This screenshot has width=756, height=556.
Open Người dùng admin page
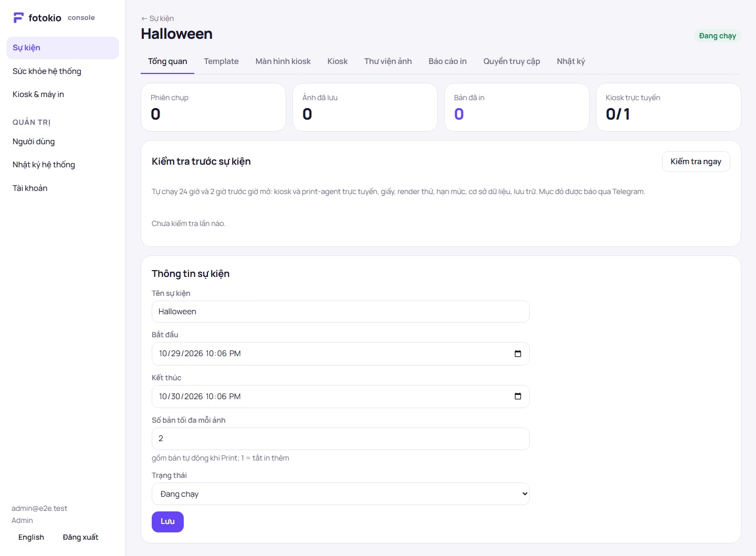pos(62,142)
